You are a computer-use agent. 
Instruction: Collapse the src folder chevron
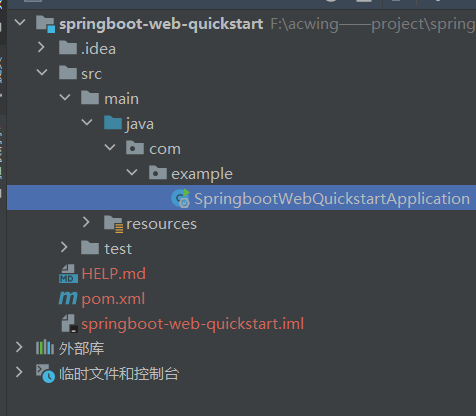42,72
